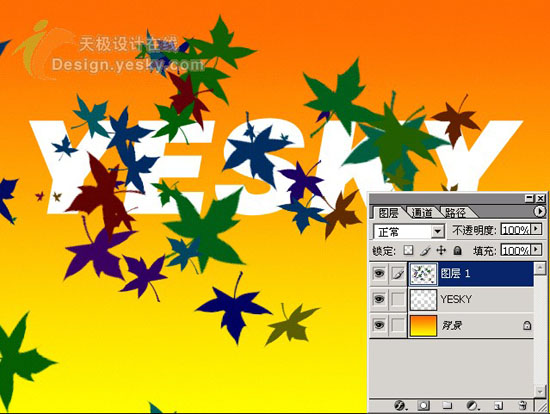Select the 背景 layer gradient thumbnail
This screenshot has height=414, width=550.
423,325
